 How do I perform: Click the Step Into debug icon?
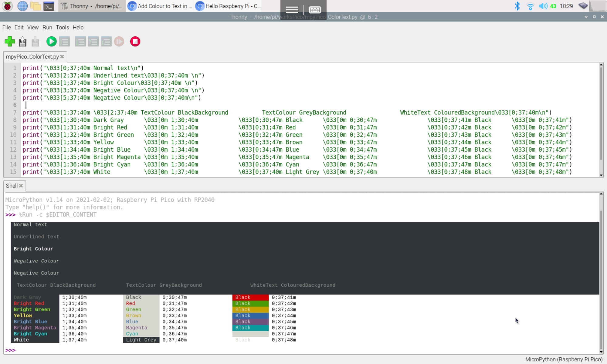(93, 42)
